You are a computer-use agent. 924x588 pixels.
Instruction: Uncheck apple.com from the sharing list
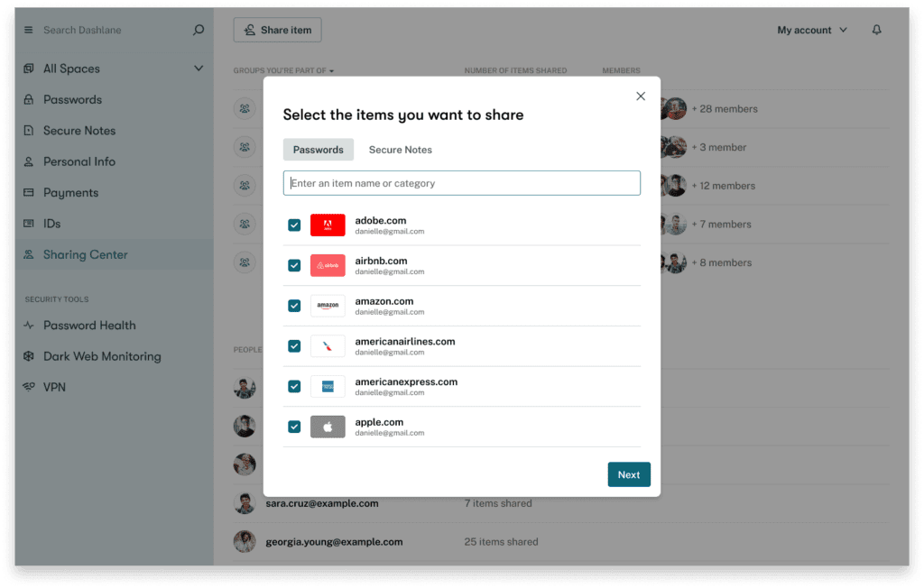coord(294,427)
